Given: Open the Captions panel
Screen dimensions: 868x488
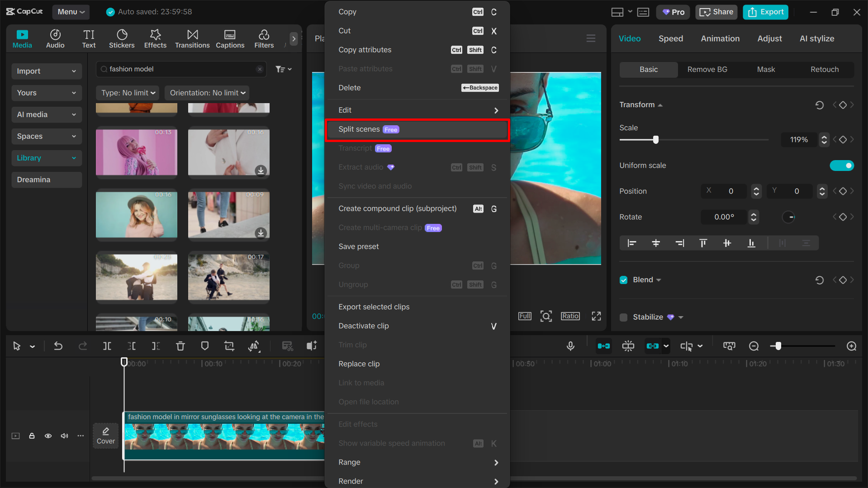Looking at the screenshot, I should [230, 38].
